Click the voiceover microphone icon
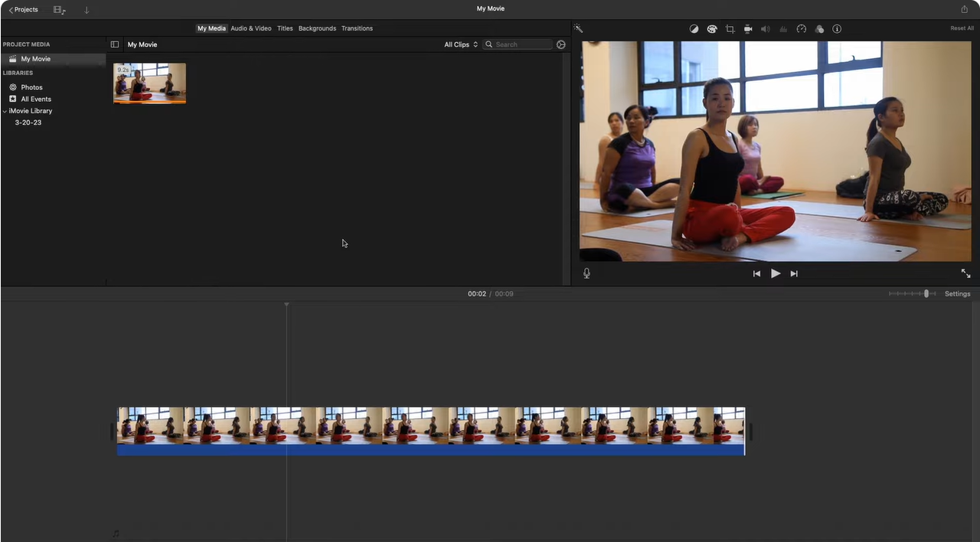This screenshot has height=542, width=980. 586,273
